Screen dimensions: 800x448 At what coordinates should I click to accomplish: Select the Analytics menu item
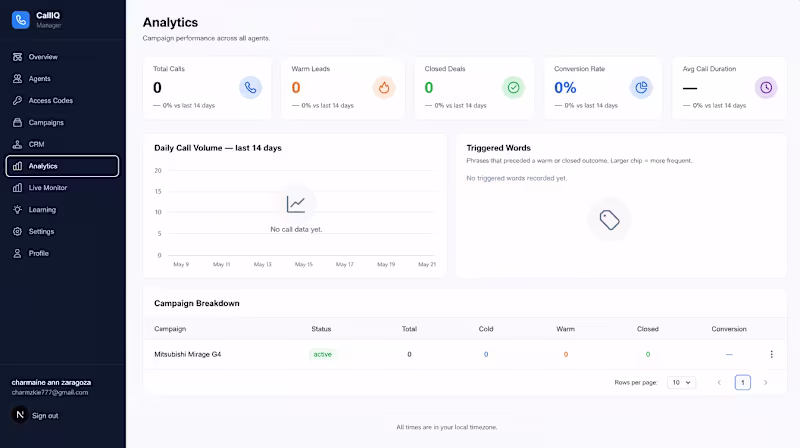pos(62,166)
